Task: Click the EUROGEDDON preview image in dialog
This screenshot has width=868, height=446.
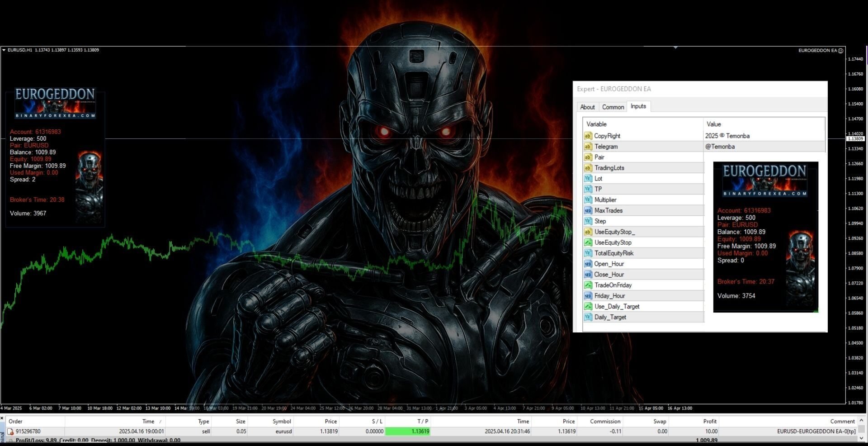Action: coord(765,237)
